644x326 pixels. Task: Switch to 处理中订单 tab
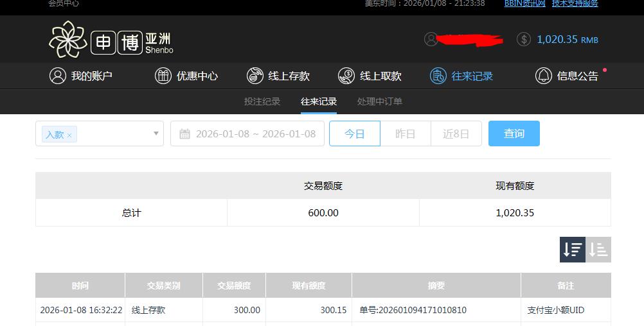tap(379, 101)
